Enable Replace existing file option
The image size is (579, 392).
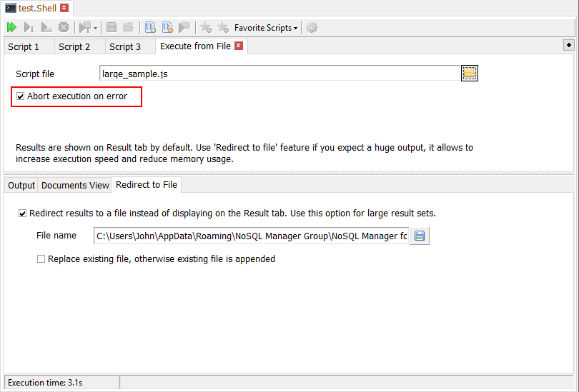click(x=41, y=259)
